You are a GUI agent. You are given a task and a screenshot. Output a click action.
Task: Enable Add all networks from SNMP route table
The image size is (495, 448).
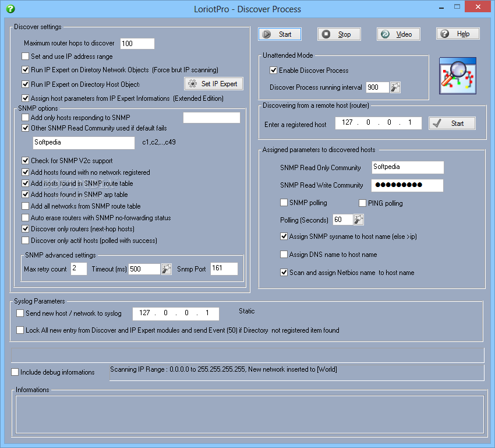[x=25, y=206]
